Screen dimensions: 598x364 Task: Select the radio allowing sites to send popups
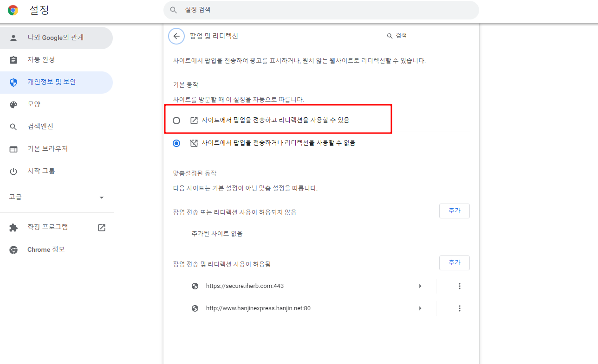pyautogui.click(x=176, y=120)
